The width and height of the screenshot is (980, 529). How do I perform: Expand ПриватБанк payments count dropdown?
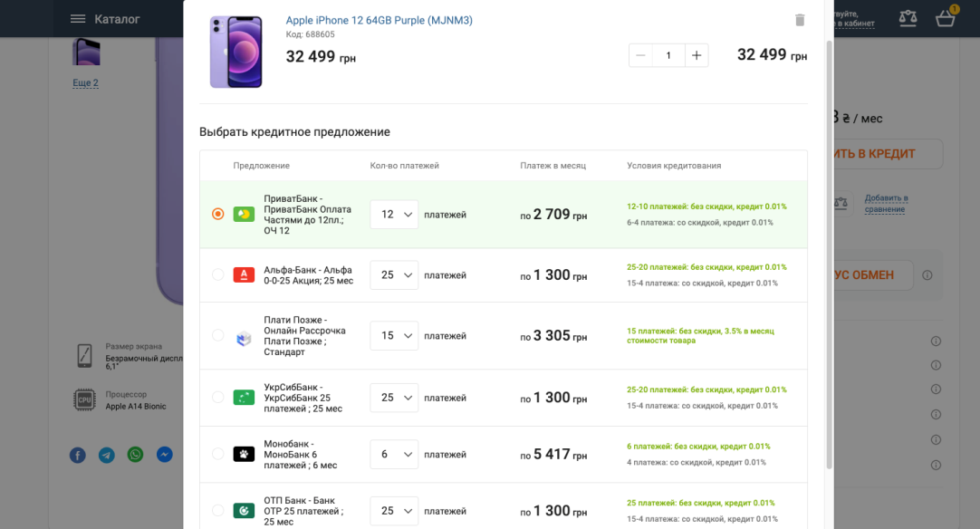394,215
